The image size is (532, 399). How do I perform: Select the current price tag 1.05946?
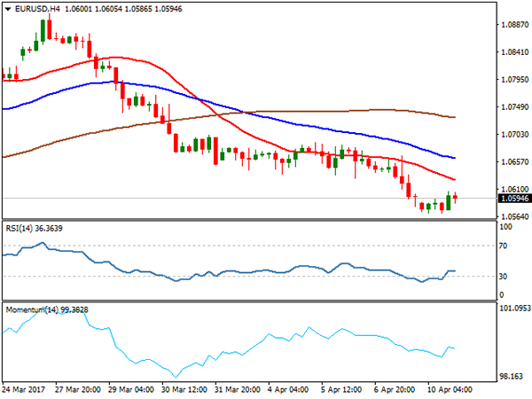[x=514, y=198]
